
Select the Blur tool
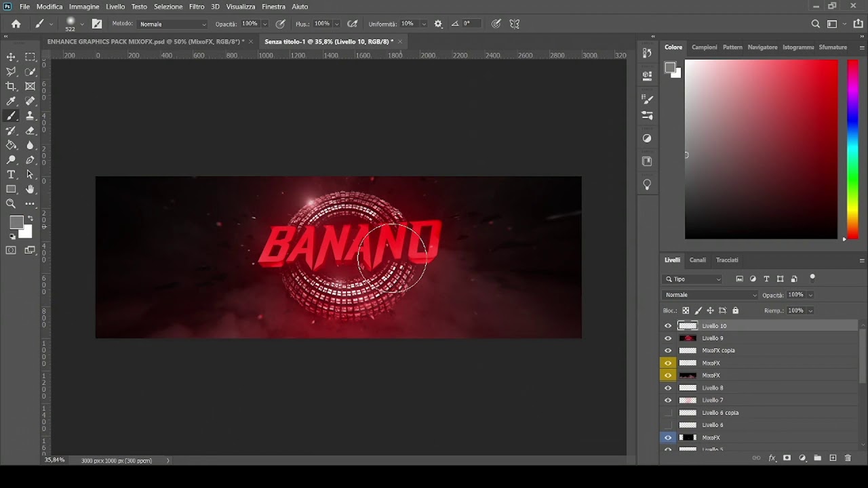pyautogui.click(x=30, y=145)
